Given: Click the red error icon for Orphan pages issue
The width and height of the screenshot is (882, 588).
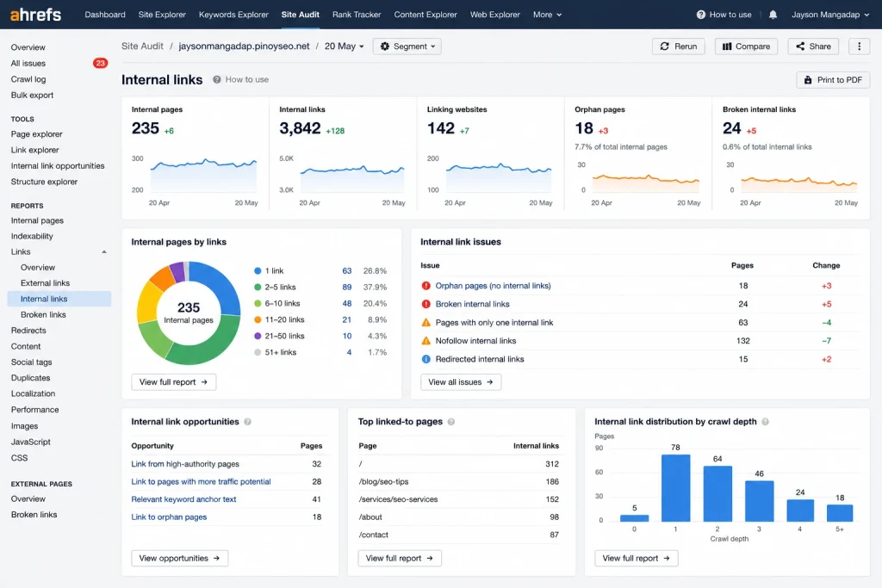Looking at the screenshot, I should [x=425, y=286].
